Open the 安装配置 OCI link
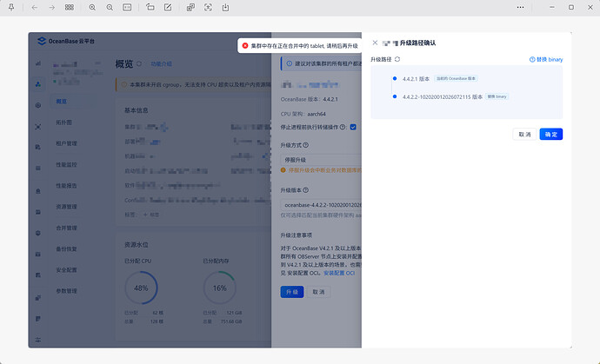This screenshot has width=600, height=364. click(339, 273)
